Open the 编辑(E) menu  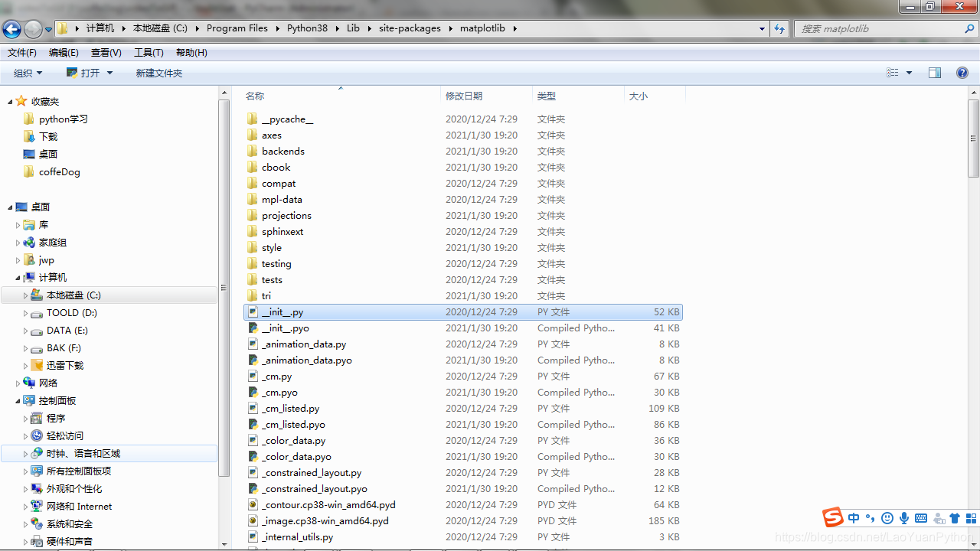tap(64, 53)
